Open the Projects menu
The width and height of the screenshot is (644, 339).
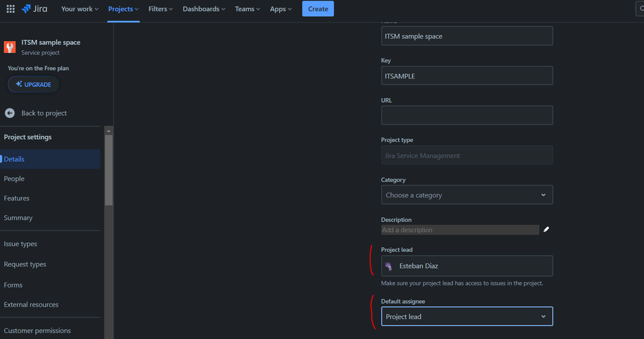point(123,8)
